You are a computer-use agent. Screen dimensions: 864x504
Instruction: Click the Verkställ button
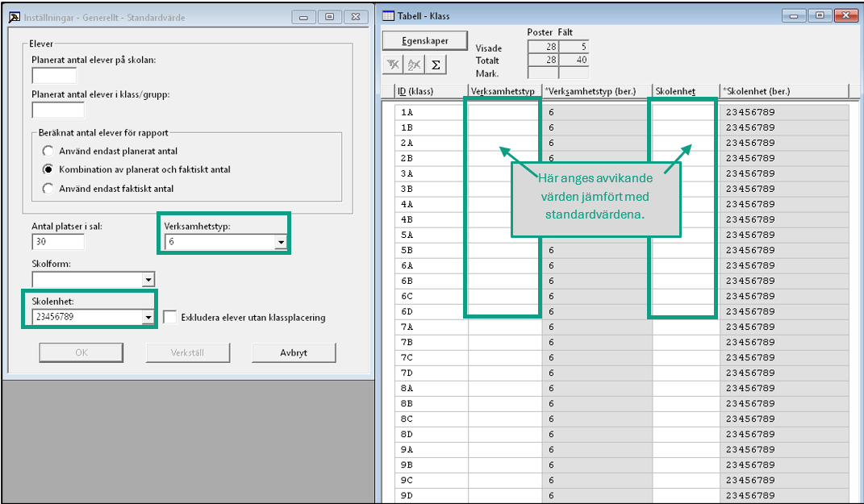pos(188,352)
